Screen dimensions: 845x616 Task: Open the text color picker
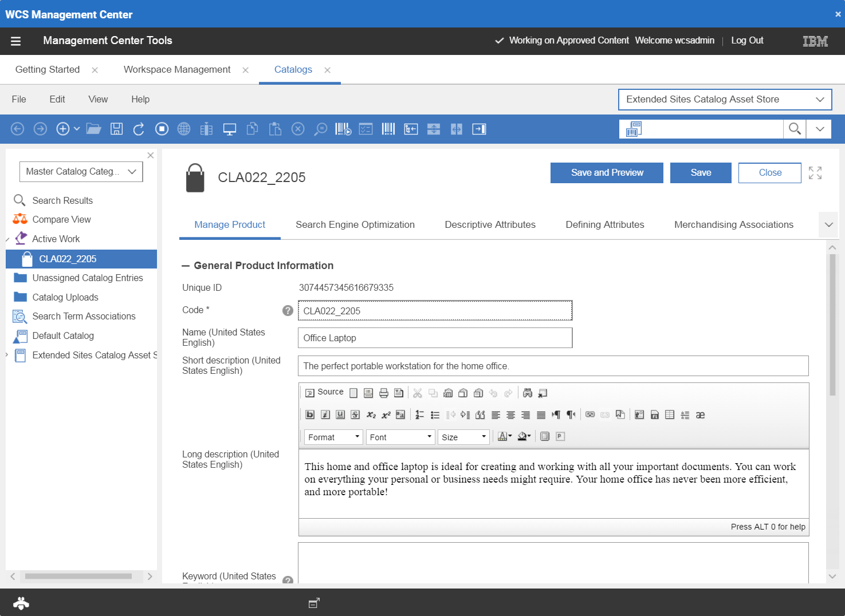504,436
